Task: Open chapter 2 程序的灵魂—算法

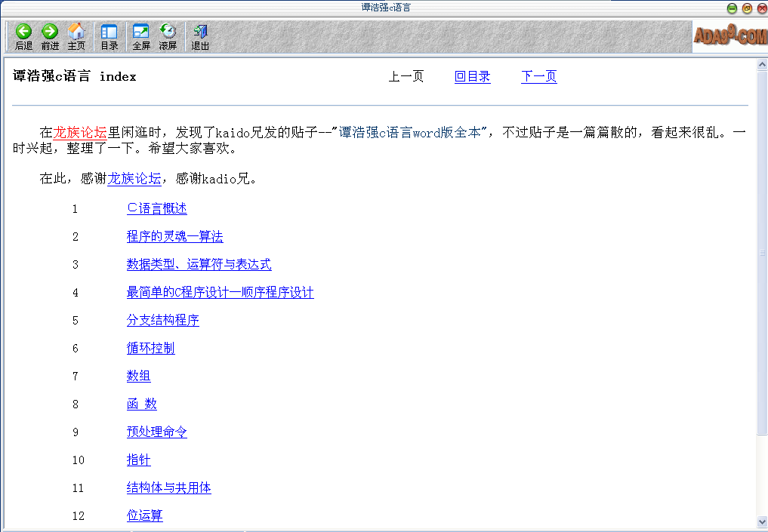Action: click(174, 236)
